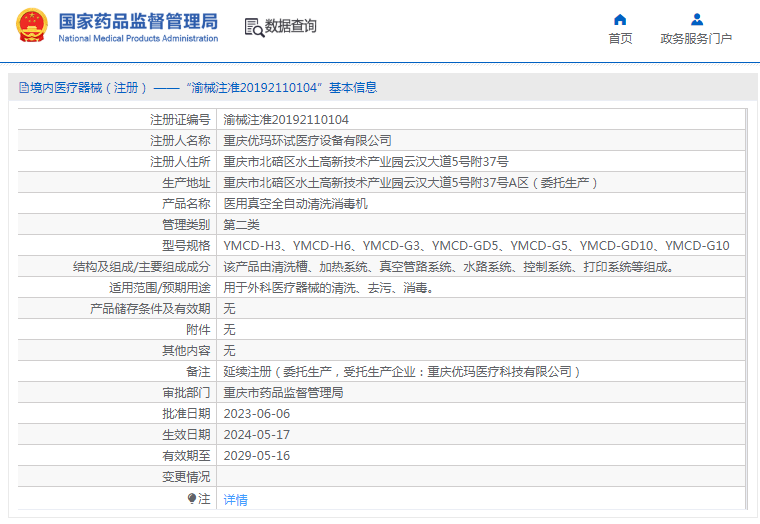Screen dimensions: 760x524
Task: Click the 备注 row label
Action: pyautogui.click(x=198, y=372)
